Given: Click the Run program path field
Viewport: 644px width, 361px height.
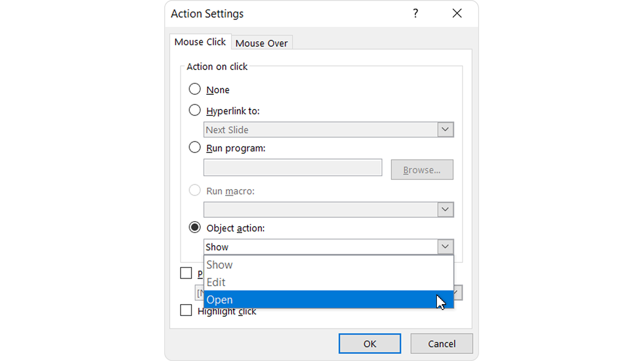Looking at the screenshot, I should (293, 167).
